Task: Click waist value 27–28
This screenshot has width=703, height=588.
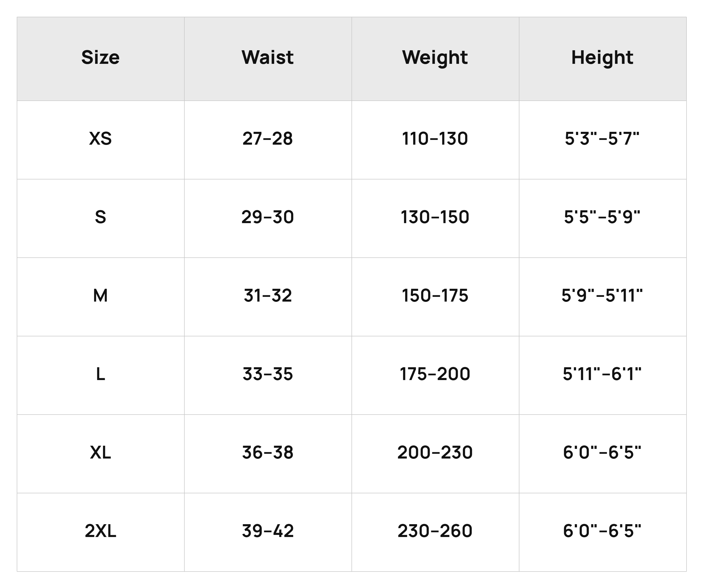Action: coord(268,139)
